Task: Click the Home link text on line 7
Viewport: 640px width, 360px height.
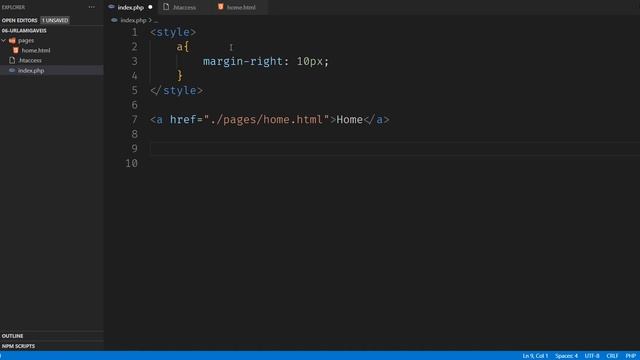Action: pyautogui.click(x=349, y=120)
